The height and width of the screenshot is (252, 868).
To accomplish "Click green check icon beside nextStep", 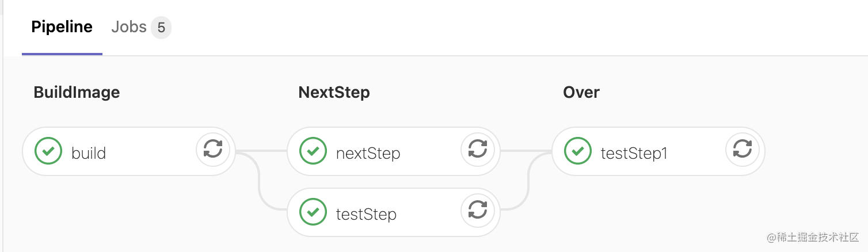I will [313, 151].
